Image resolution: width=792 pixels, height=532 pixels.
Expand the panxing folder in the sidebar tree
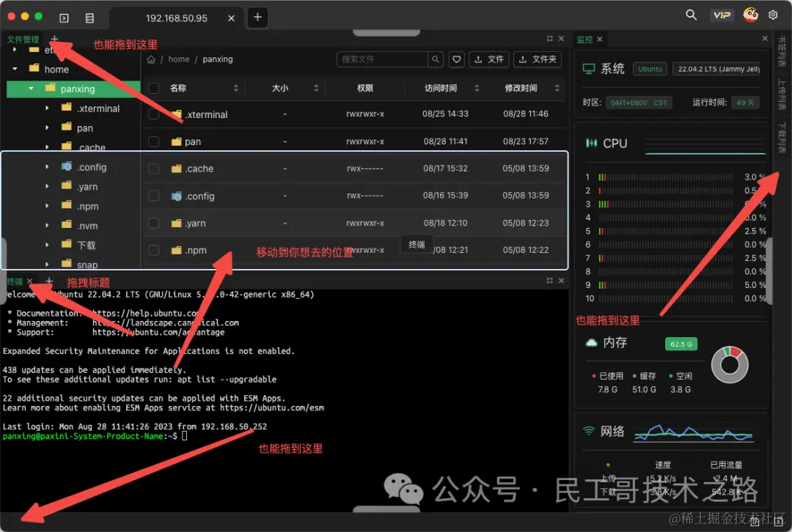pos(29,88)
